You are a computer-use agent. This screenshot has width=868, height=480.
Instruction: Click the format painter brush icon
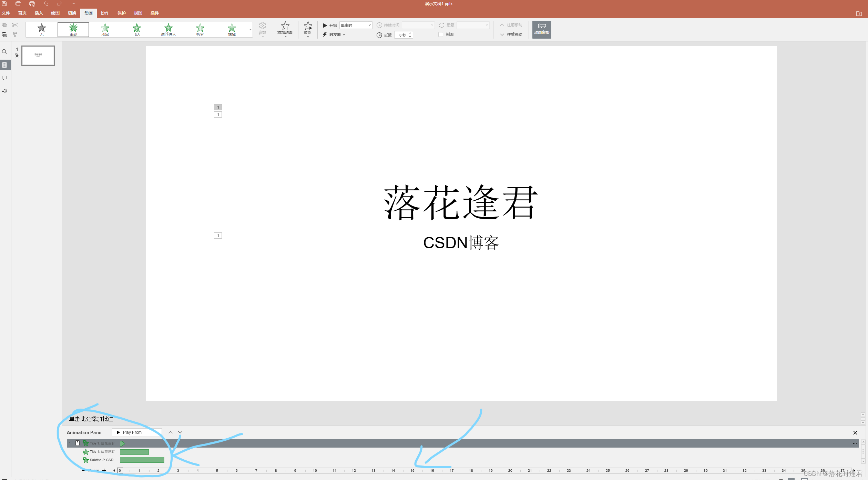coord(15,34)
